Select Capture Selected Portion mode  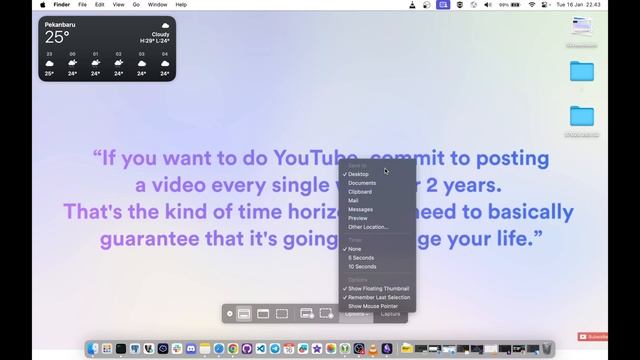(x=282, y=314)
